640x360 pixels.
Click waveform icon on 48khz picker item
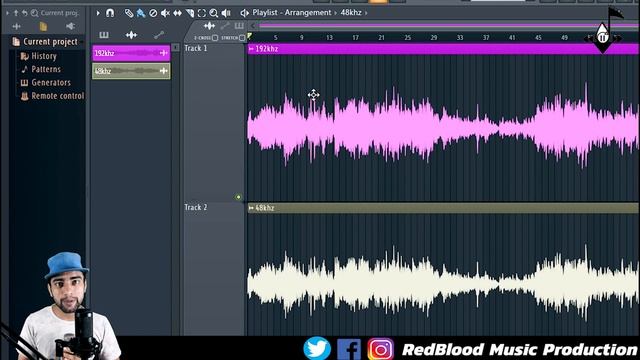point(164,71)
